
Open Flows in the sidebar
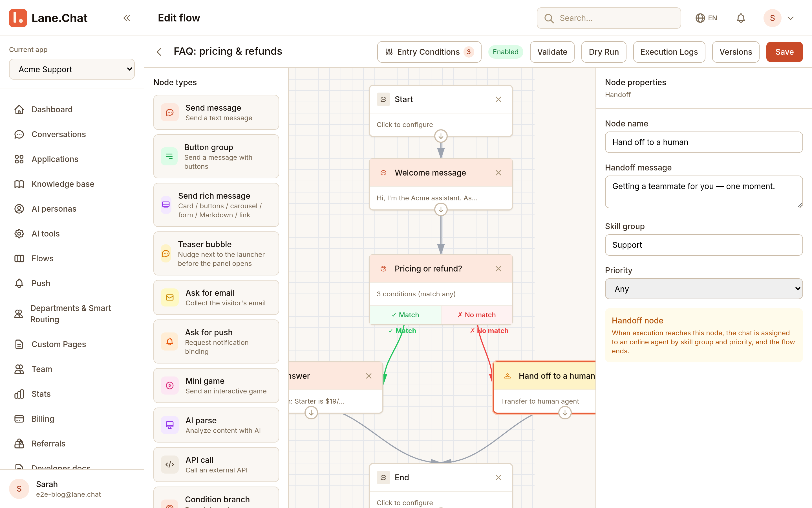72,258
